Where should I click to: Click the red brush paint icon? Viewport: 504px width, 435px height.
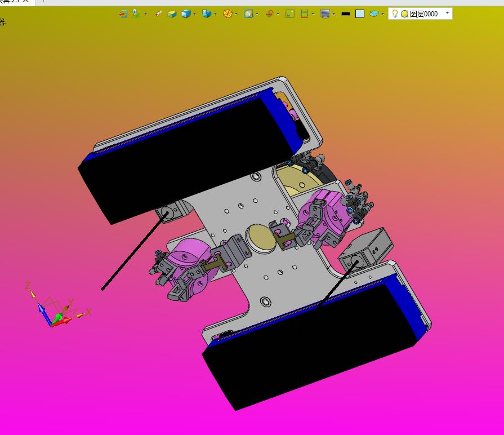(x=158, y=14)
